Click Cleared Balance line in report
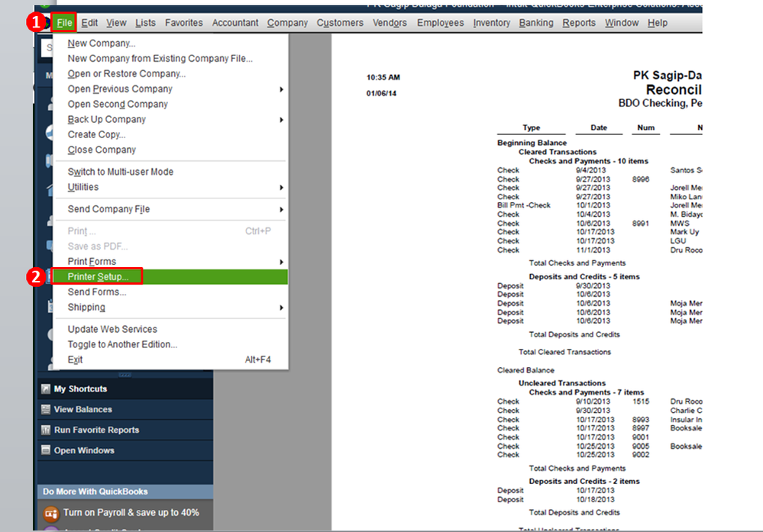The height and width of the screenshot is (532, 763). (525, 370)
